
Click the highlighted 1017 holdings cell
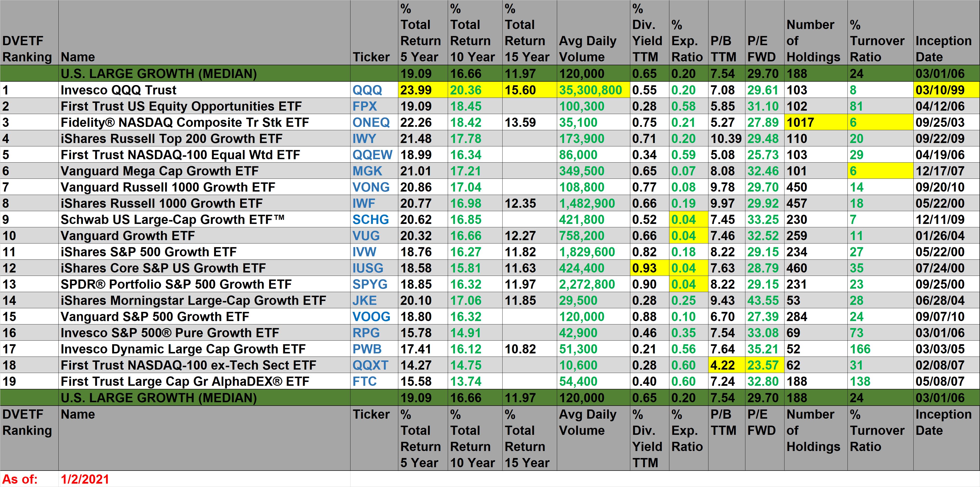click(816, 123)
